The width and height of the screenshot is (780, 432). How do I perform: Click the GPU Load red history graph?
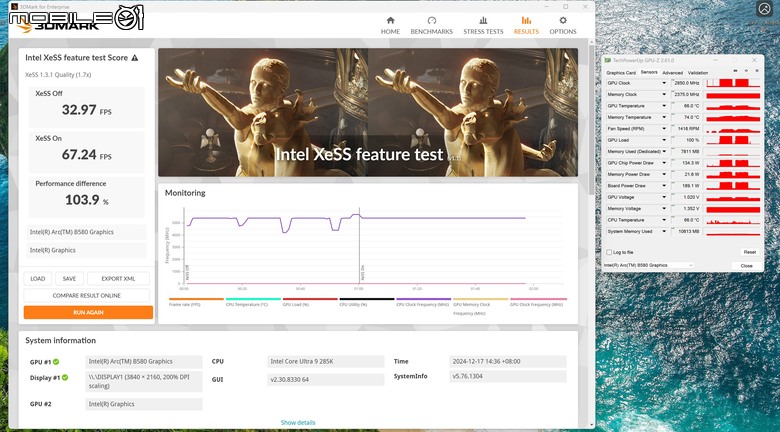tap(733, 140)
